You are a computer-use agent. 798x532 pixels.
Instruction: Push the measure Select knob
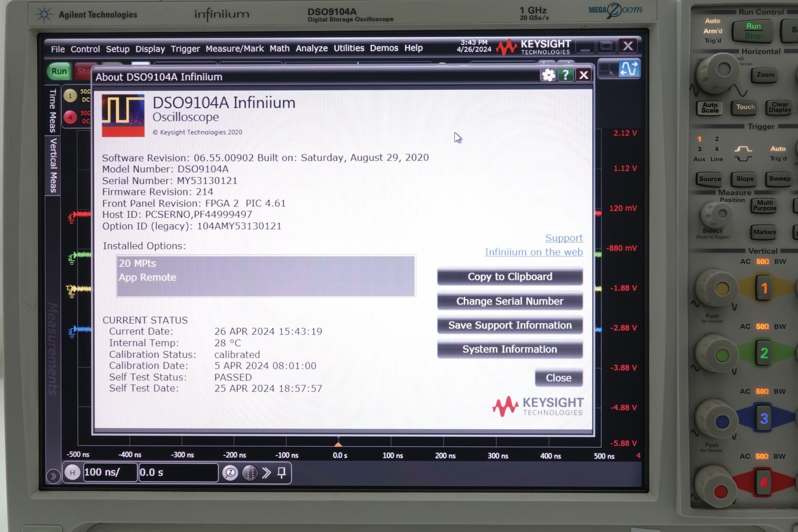[716, 215]
